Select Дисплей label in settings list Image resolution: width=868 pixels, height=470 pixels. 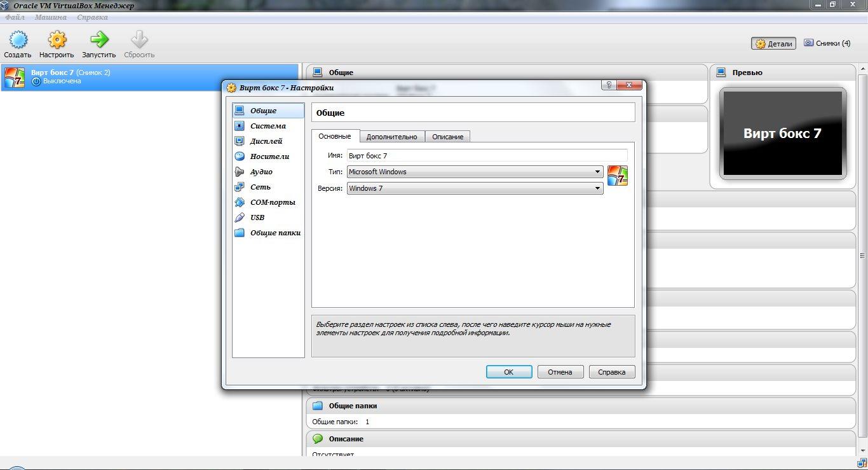[266, 141]
